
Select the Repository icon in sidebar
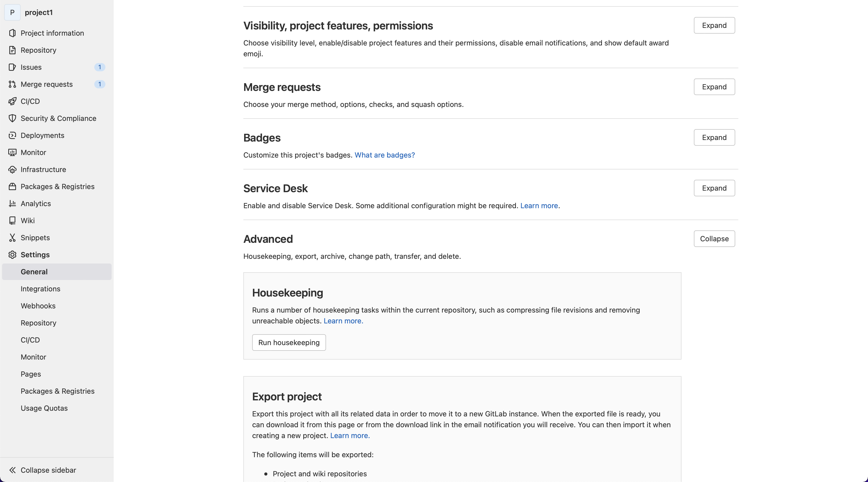coord(12,50)
